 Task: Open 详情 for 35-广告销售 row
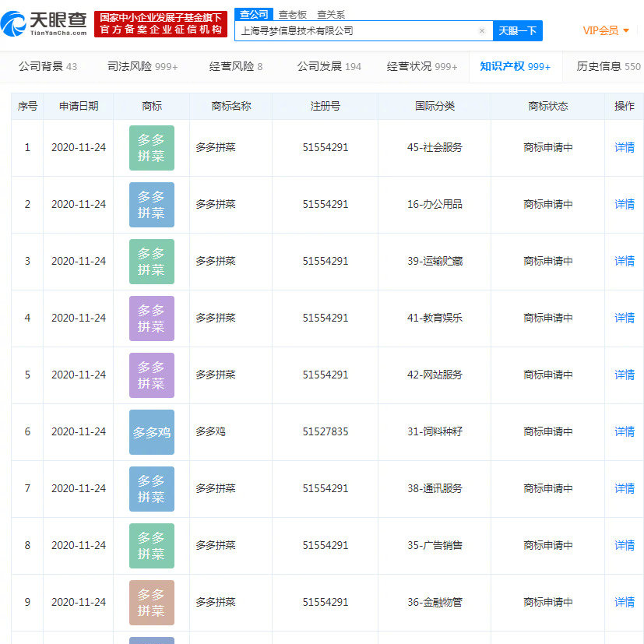(625, 545)
